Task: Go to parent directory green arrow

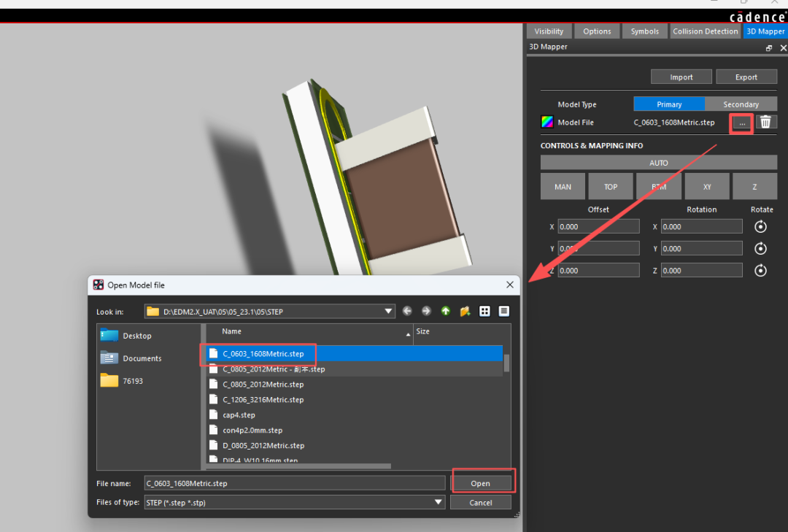Action: [x=446, y=312]
